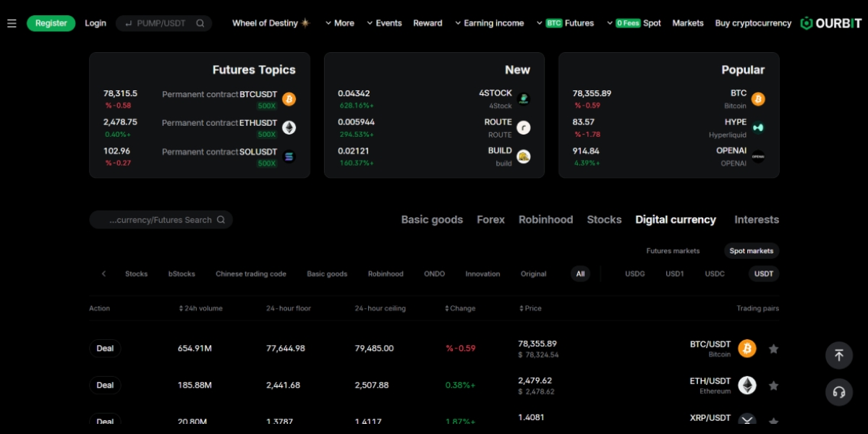Open the Login link
868x434 pixels.
(95, 23)
